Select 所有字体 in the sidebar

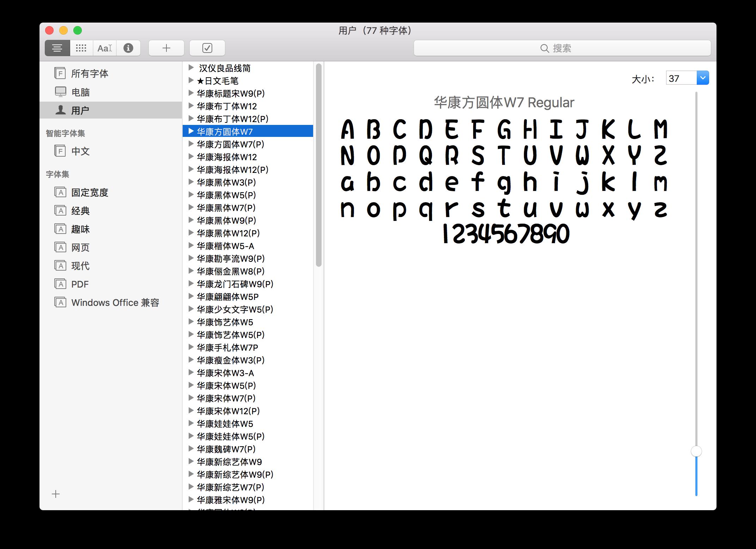click(x=111, y=73)
